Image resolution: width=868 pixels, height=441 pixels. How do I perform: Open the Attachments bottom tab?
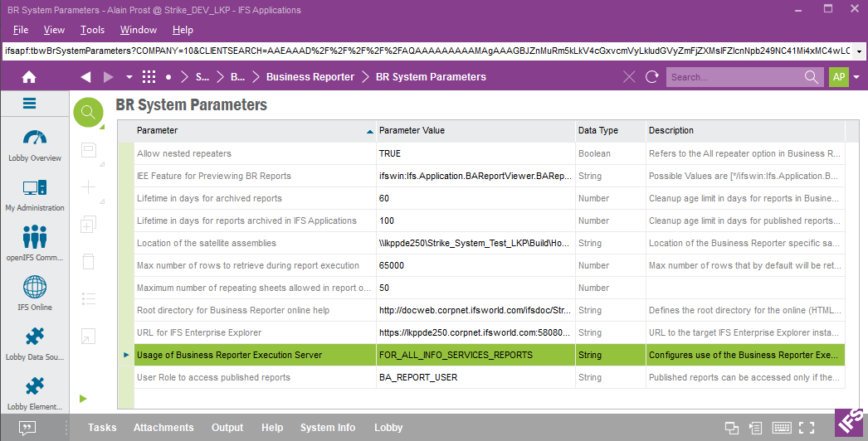pos(163,428)
